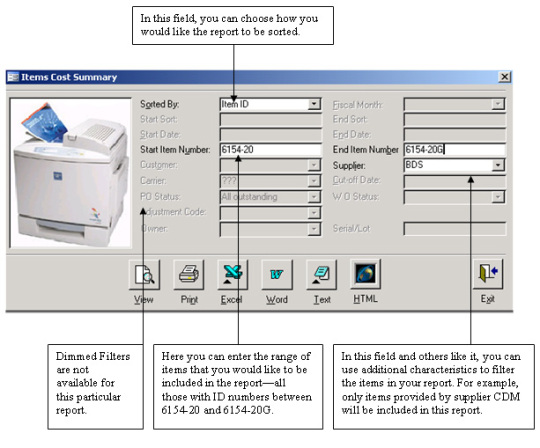Click the End Sort input field
This screenshot has height=448, width=540.
click(x=454, y=119)
